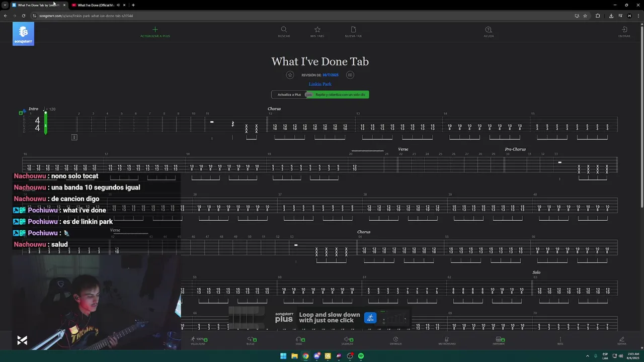Jump to the first Chorus label at measure 12
Viewport: 644px width, 362px height.
tap(274, 109)
